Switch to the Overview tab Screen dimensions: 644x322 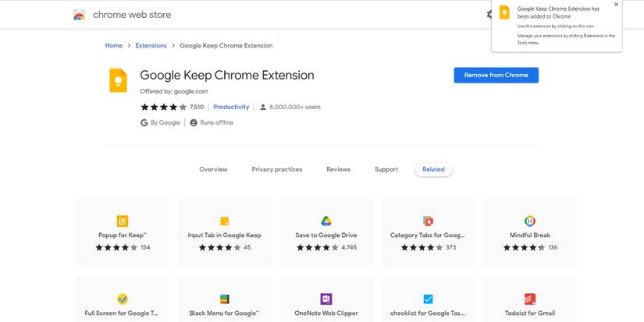tap(213, 169)
